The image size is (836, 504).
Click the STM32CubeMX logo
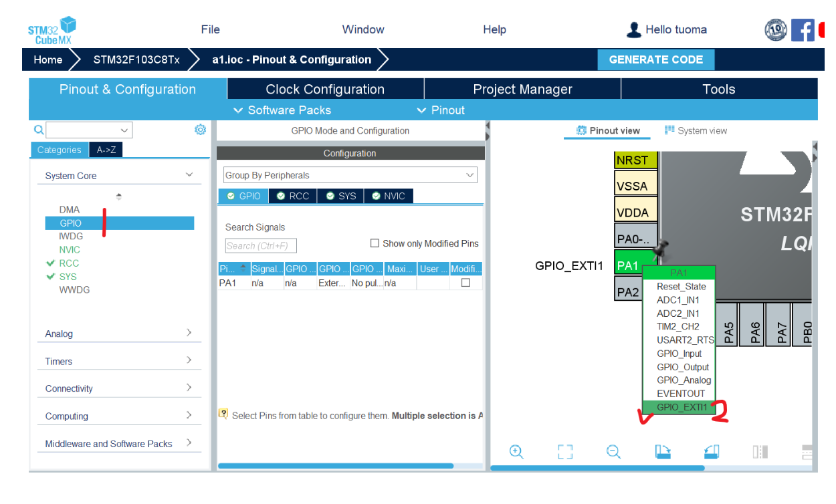51,30
